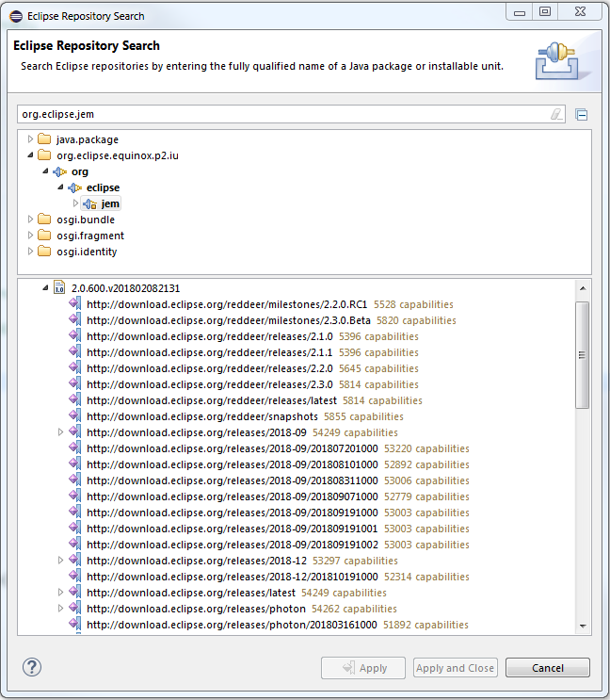Select the jem tree item label
This screenshot has width=610, height=700.
110,204
